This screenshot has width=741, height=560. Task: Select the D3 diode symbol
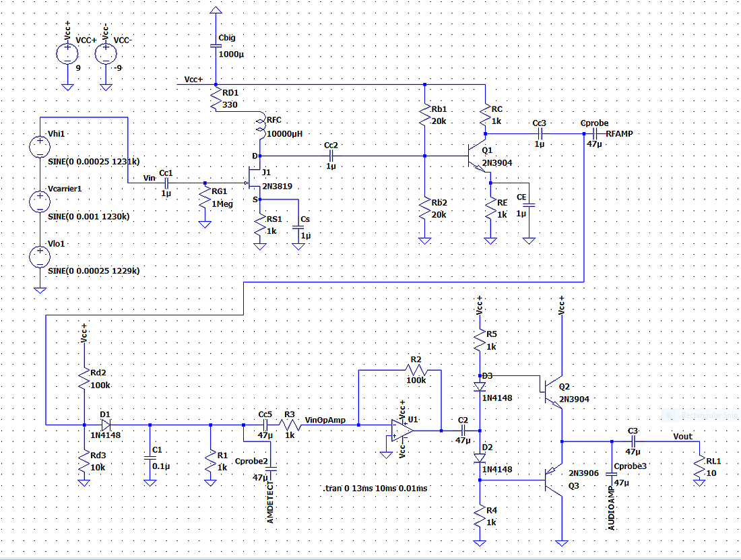pyautogui.click(x=479, y=387)
